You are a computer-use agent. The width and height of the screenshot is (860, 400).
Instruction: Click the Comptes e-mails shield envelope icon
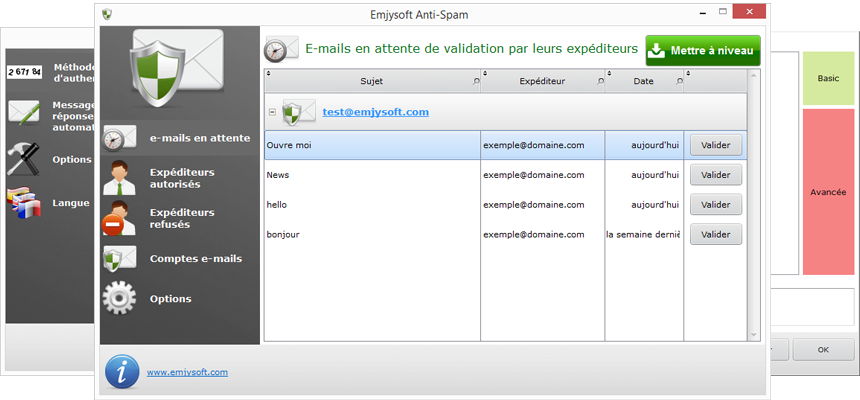coord(120,259)
